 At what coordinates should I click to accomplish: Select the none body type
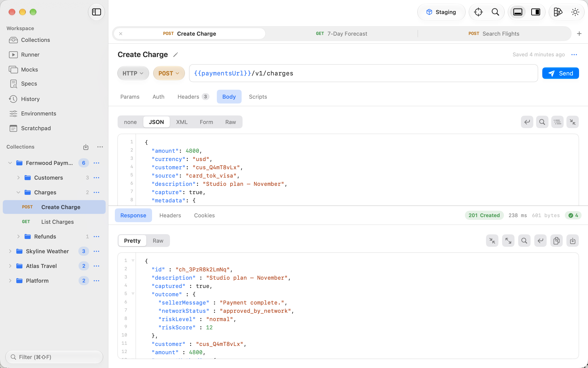coord(130,122)
